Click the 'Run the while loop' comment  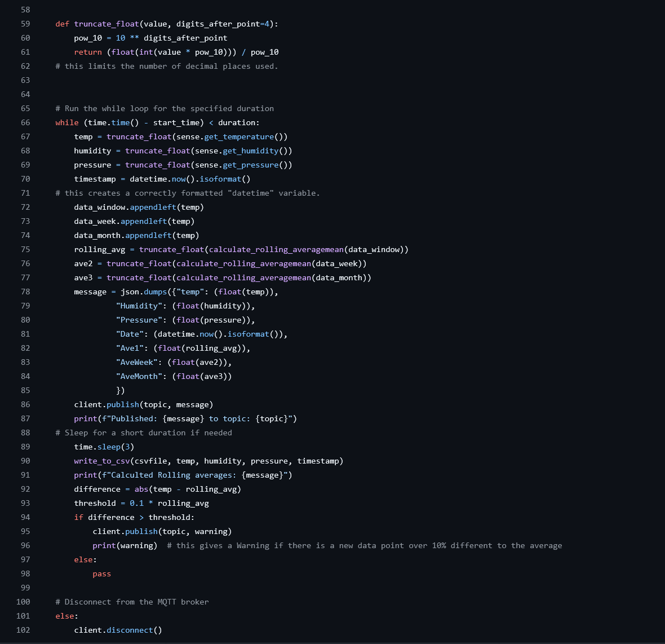point(165,108)
